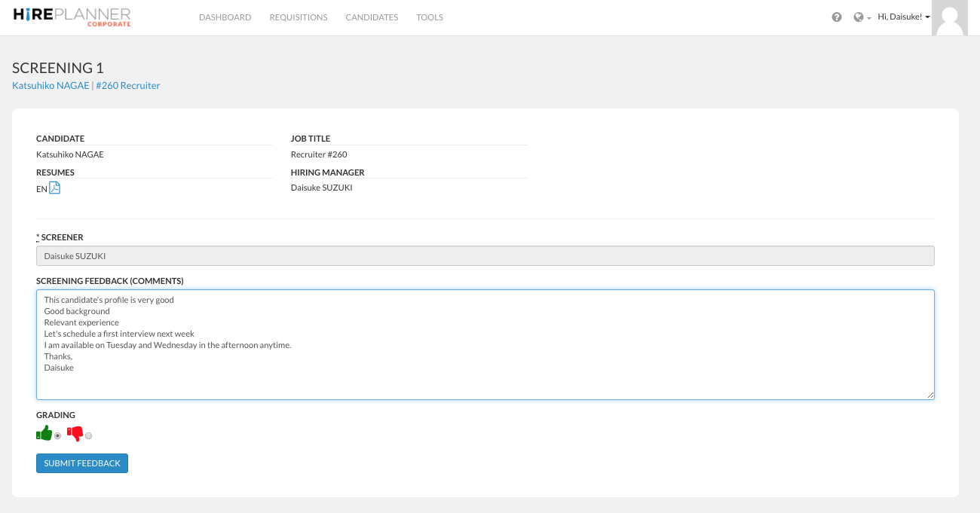
Task: Open the EN resume PDF icon
Action: 54,188
